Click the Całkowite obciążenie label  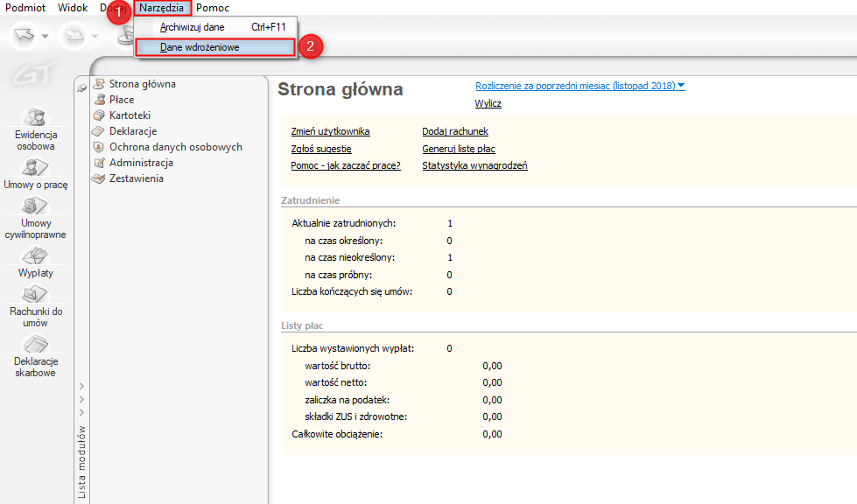click(x=337, y=434)
